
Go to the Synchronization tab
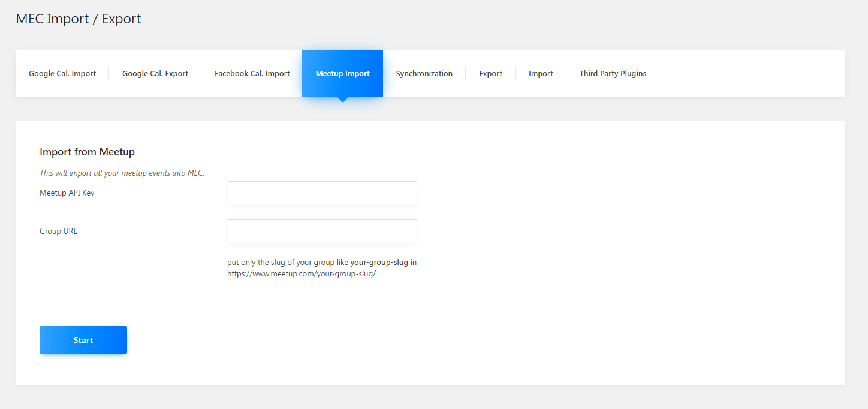point(424,73)
